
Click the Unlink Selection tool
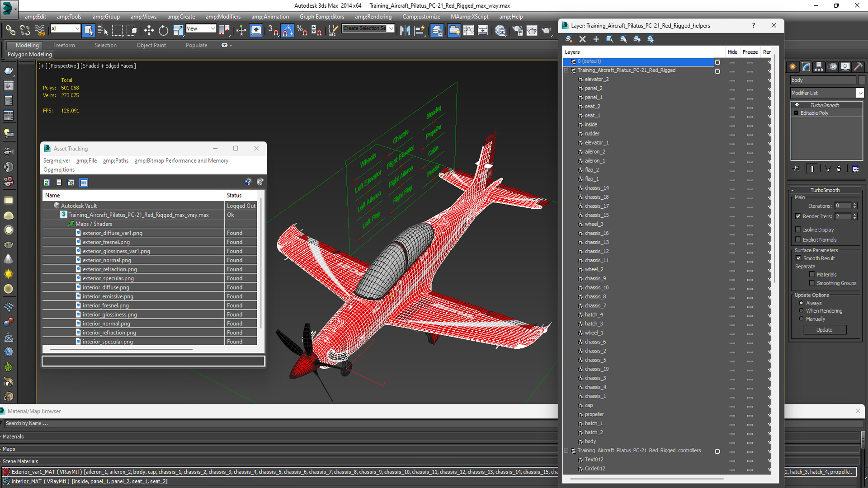pyautogui.click(x=25, y=30)
